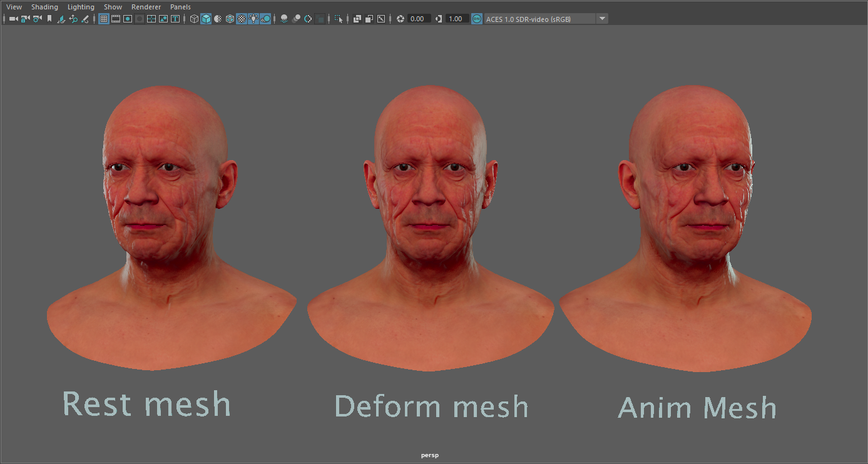Click the bookmark camera view button
The image size is (868, 464).
click(49, 19)
